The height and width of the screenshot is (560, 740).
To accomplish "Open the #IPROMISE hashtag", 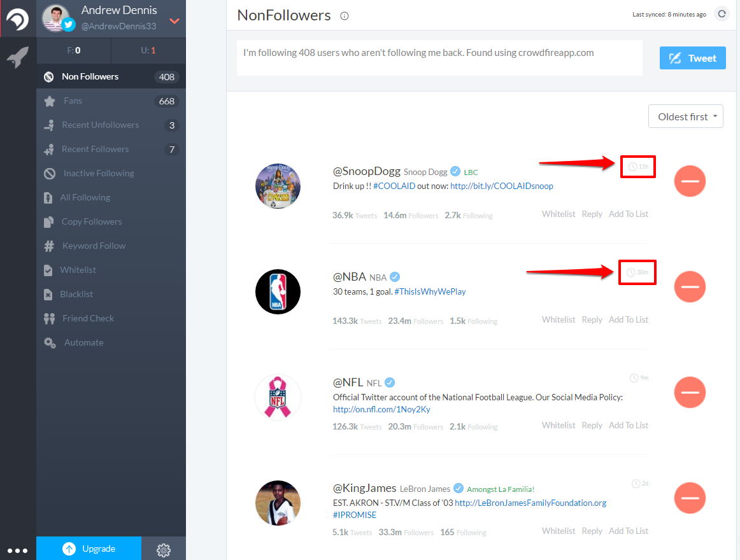I will pyautogui.click(x=355, y=515).
